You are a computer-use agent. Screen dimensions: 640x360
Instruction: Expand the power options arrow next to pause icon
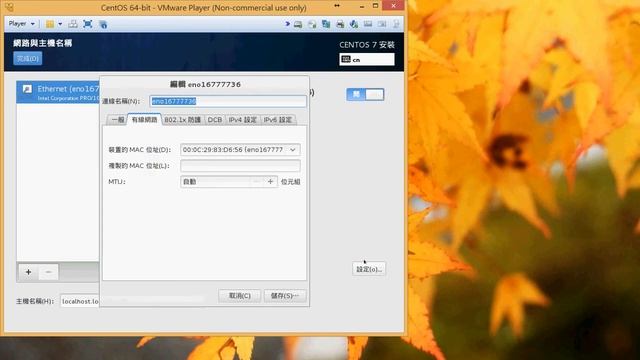(60, 24)
